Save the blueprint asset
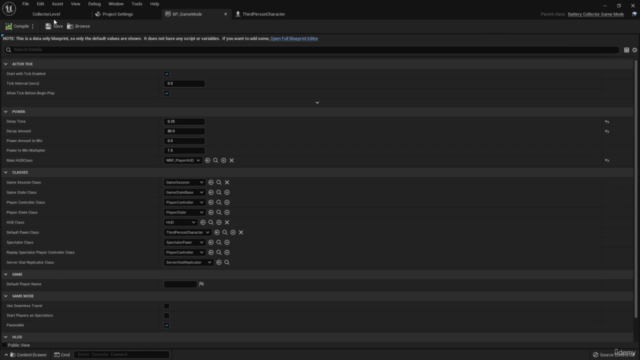This screenshot has width=640, height=360. point(54,26)
